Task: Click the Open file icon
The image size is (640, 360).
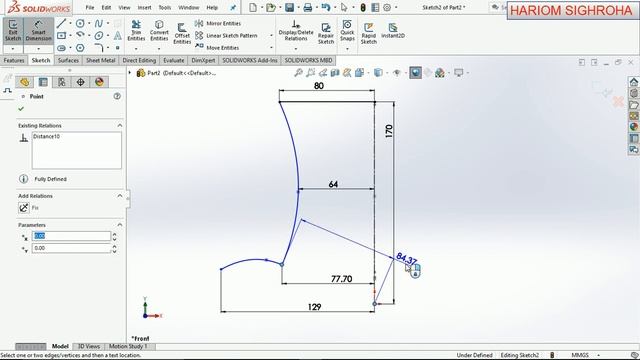Action: [271, 7]
